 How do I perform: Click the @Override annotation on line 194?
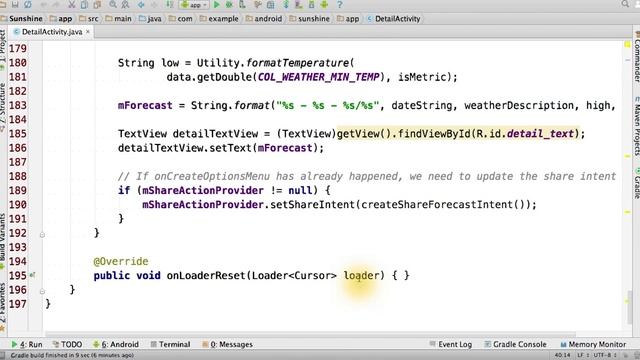[121, 261]
